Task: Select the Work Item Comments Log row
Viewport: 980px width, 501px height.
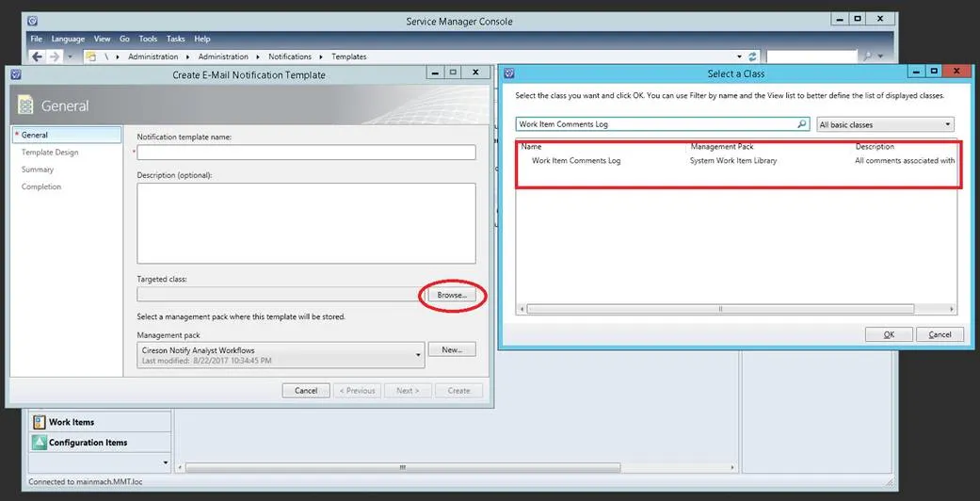Action: pyautogui.click(x=736, y=161)
